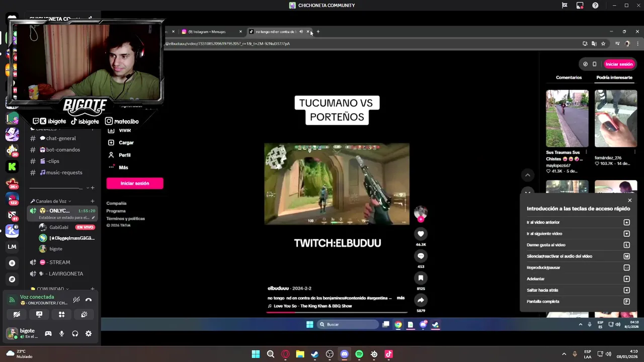644x362 pixels.
Task: Save the video with the bookmark icon
Action: (421, 278)
